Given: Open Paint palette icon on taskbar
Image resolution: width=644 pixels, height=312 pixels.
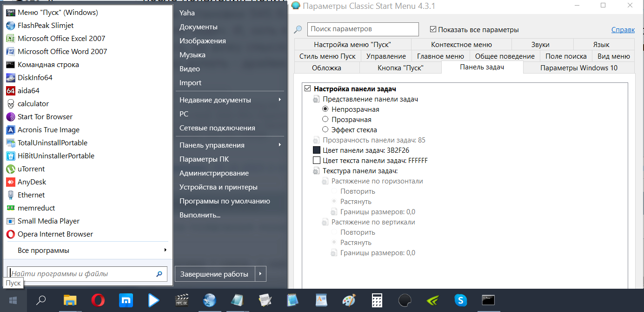Looking at the screenshot, I should 349,300.
